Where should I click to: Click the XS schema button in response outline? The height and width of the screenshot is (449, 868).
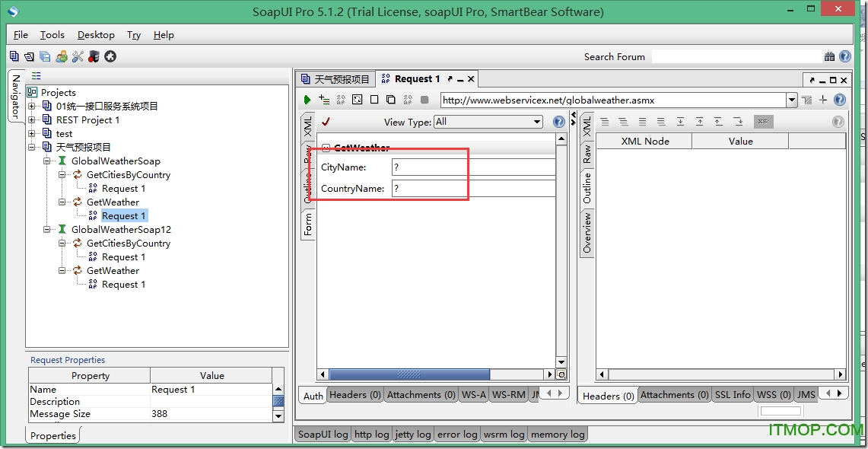pos(763,121)
